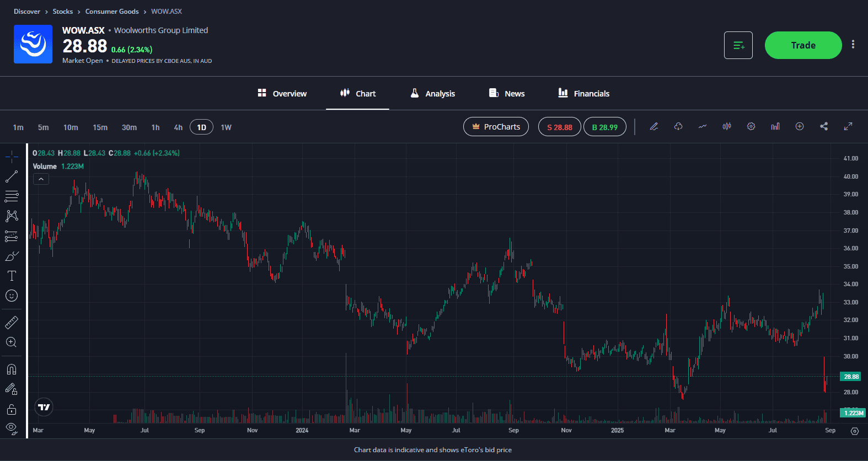Add WOW.ASX to watchlist
The width and height of the screenshot is (868, 461).
click(x=738, y=45)
